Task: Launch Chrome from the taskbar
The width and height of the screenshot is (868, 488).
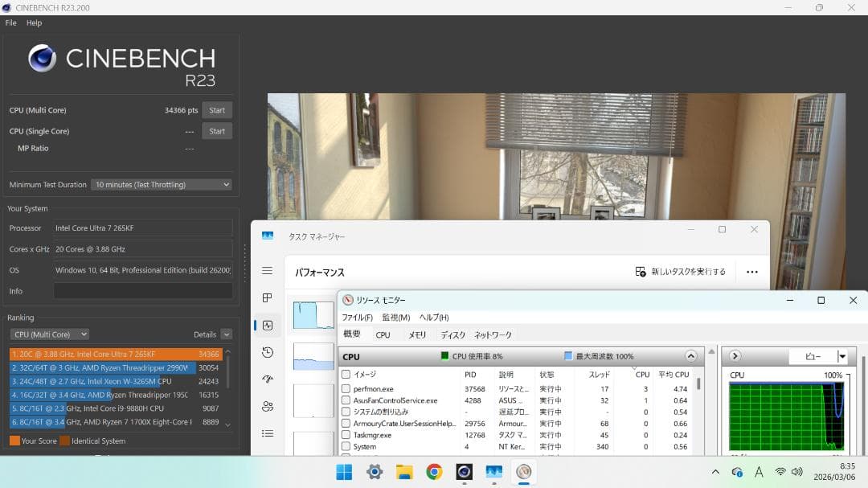Action: (x=434, y=472)
